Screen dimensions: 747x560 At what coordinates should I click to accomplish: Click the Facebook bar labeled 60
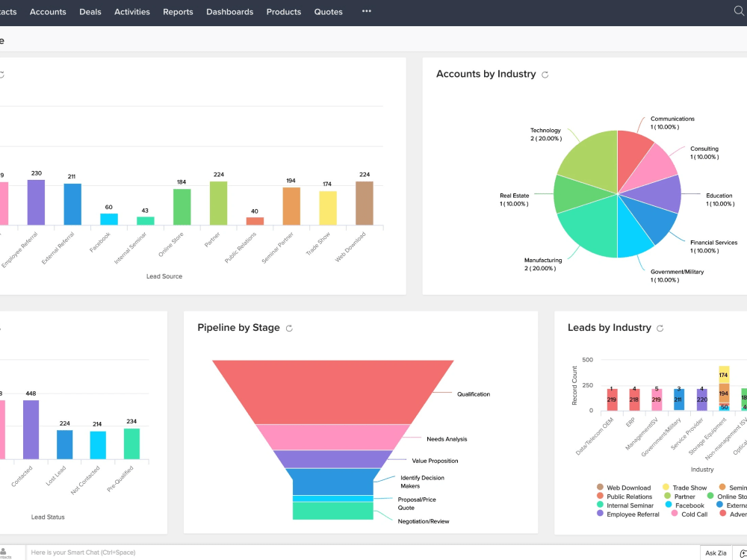pos(109,219)
